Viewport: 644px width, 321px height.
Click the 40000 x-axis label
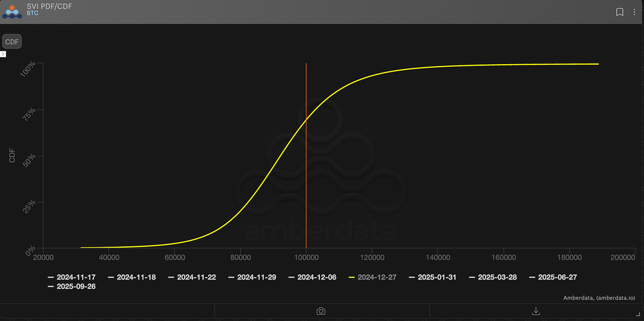tap(109, 257)
